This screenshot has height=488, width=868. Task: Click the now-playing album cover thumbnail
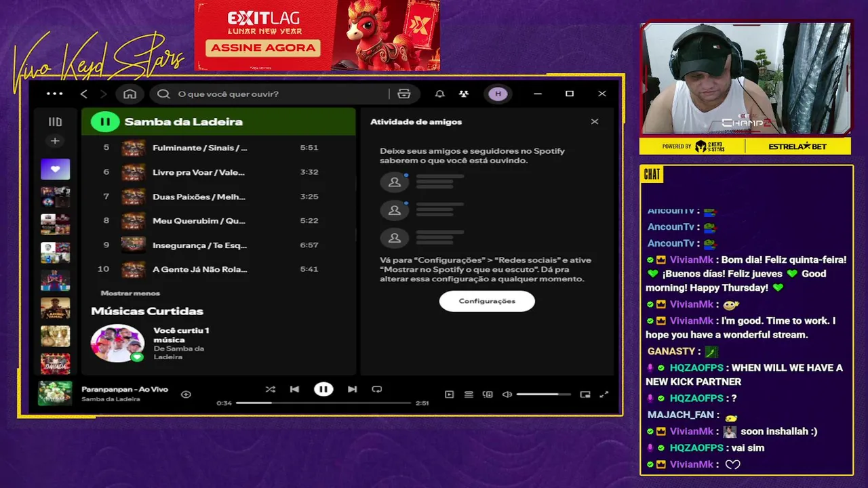coord(55,394)
